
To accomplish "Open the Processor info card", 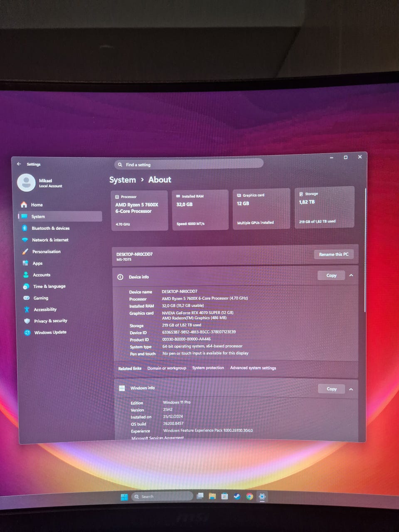I will coord(140,210).
